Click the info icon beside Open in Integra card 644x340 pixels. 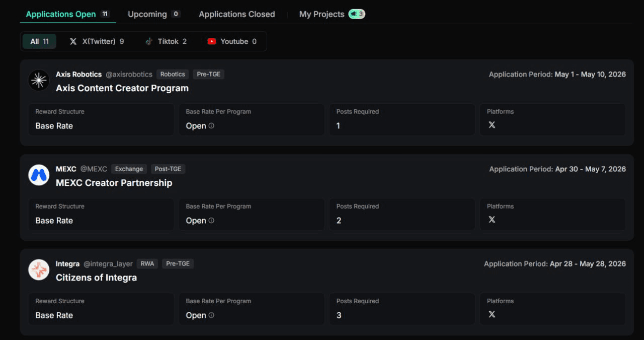coord(211,315)
